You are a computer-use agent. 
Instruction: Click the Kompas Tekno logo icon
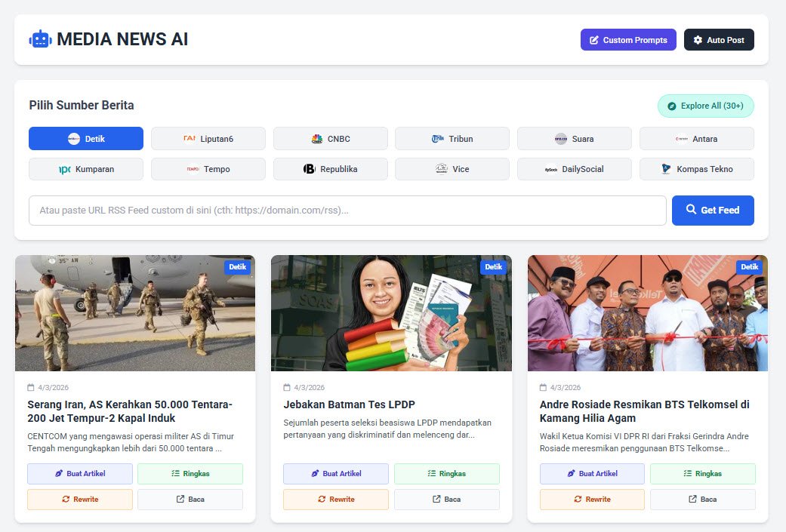click(x=666, y=169)
